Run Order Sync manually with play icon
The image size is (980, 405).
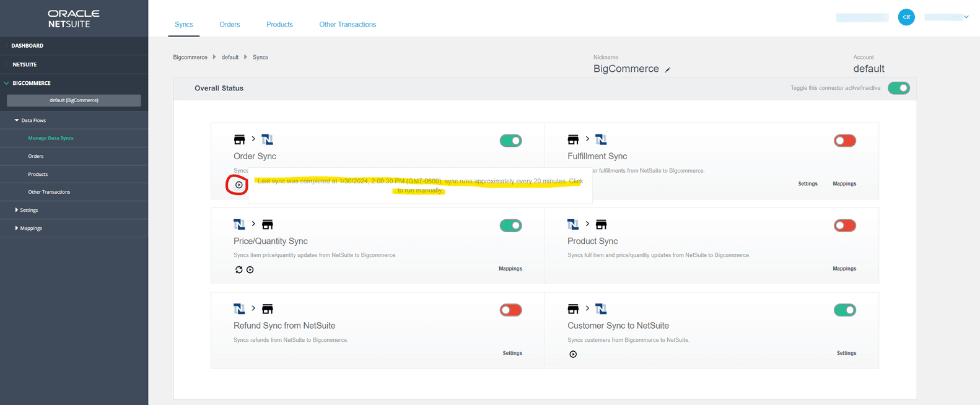point(239,185)
